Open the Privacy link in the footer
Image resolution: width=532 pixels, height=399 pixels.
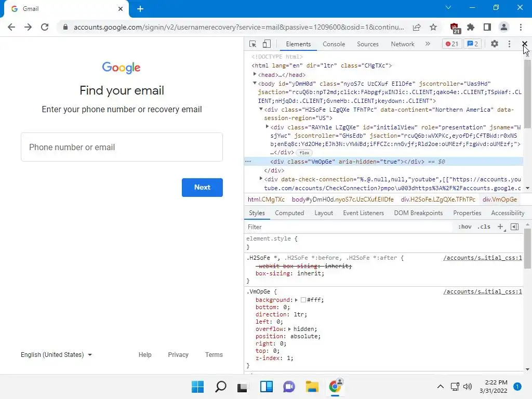pos(178,354)
